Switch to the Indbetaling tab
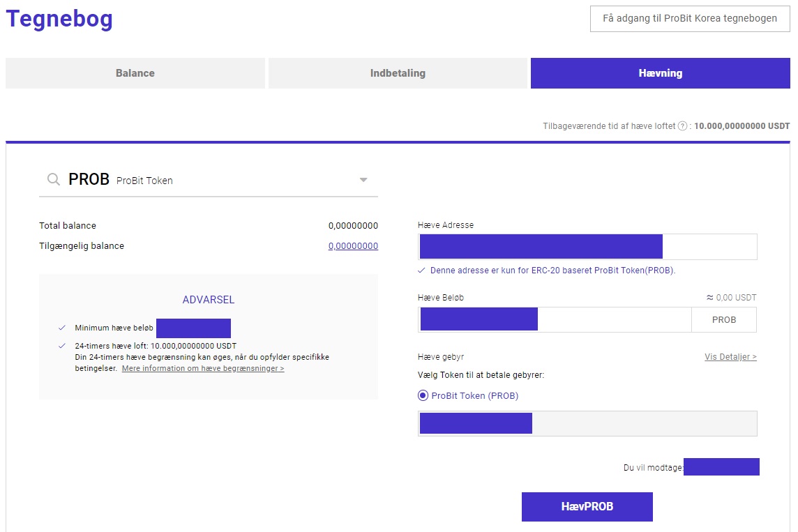Screen dimensions: 798x532 click(x=398, y=73)
